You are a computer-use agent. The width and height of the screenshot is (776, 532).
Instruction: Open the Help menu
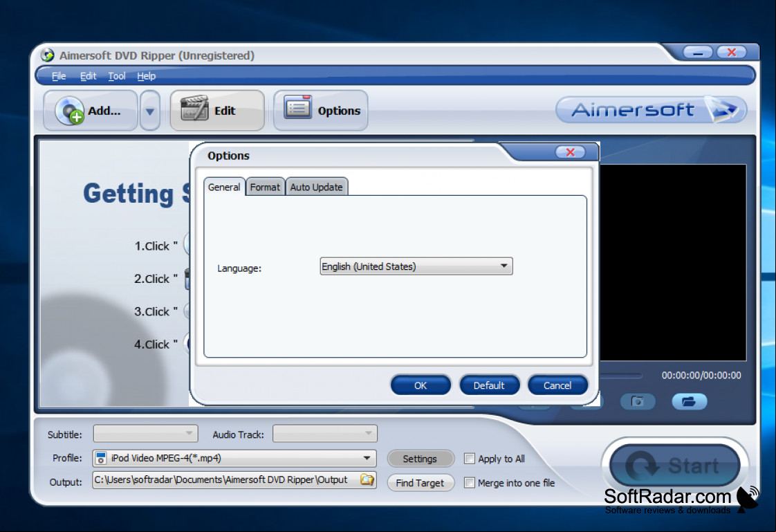coord(146,76)
